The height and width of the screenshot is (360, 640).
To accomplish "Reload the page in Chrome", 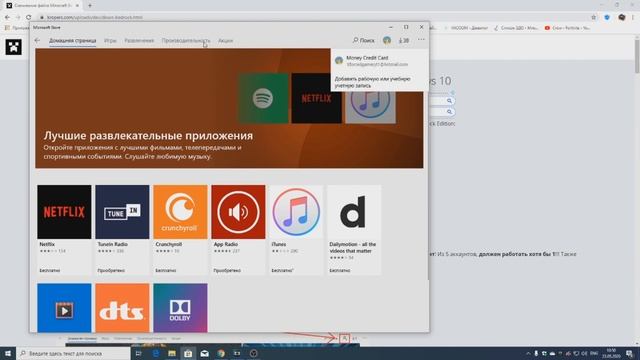I will click(x=29, y=17).
